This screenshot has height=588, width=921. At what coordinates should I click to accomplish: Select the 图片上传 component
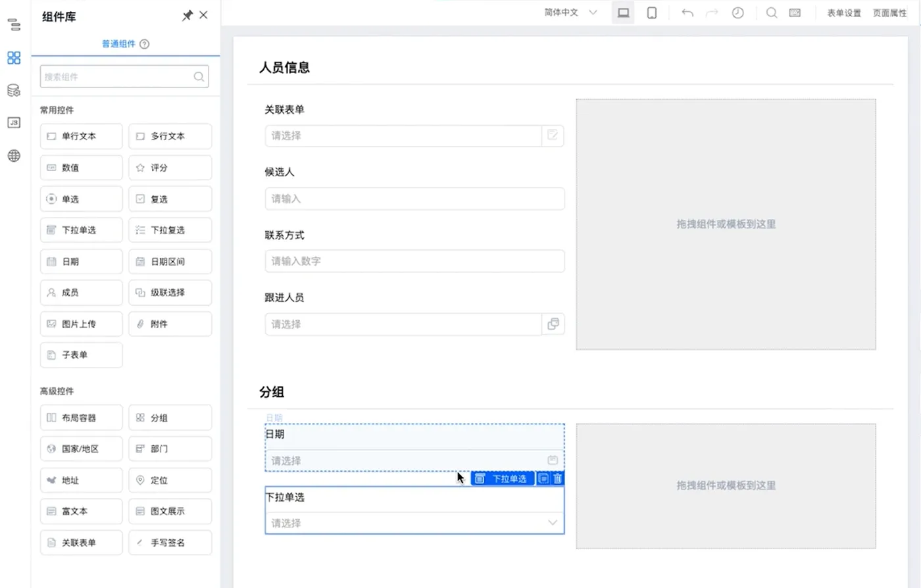81,324
